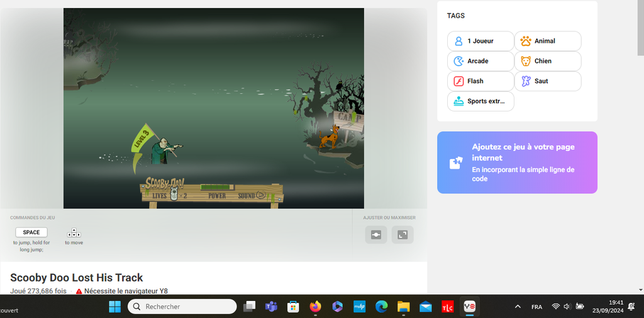Select the 1 Joueur tag
The height and width of the screenshot is (318, 644).
click(480, 41)
